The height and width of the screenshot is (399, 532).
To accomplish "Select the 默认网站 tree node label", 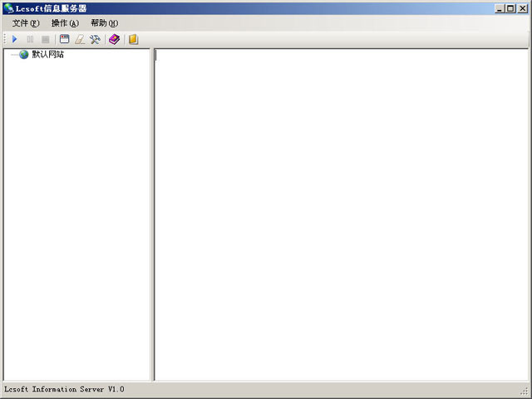I will pyautogui.click(x=47, y=55).
